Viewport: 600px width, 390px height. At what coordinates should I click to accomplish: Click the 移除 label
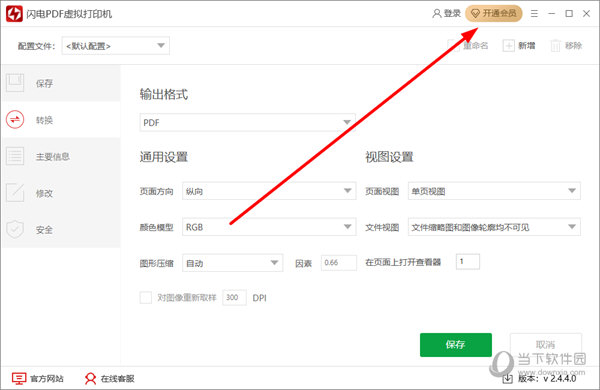[574, 46]
